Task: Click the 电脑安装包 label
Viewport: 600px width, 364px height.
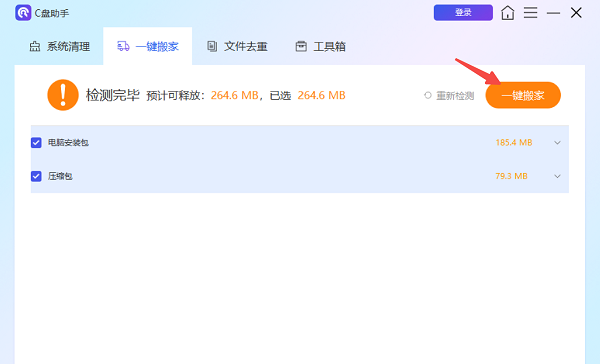Action: pyautogui.click(x=68, y=143)
